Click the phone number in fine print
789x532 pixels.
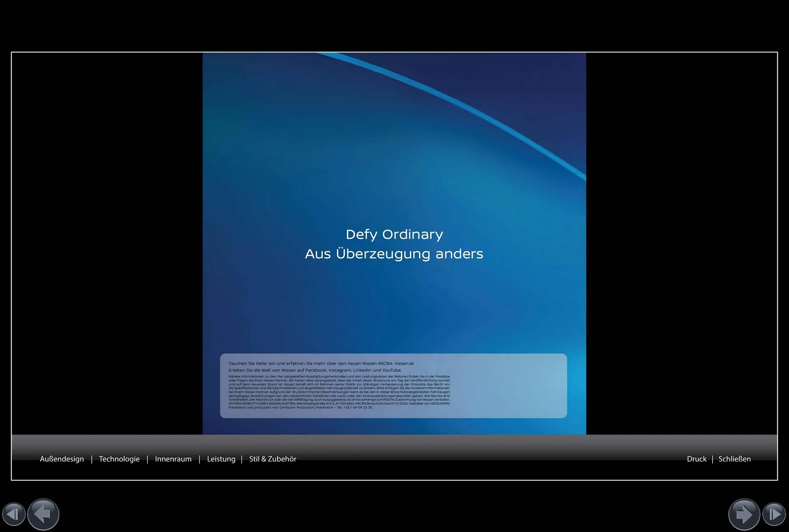pos(358,408)
